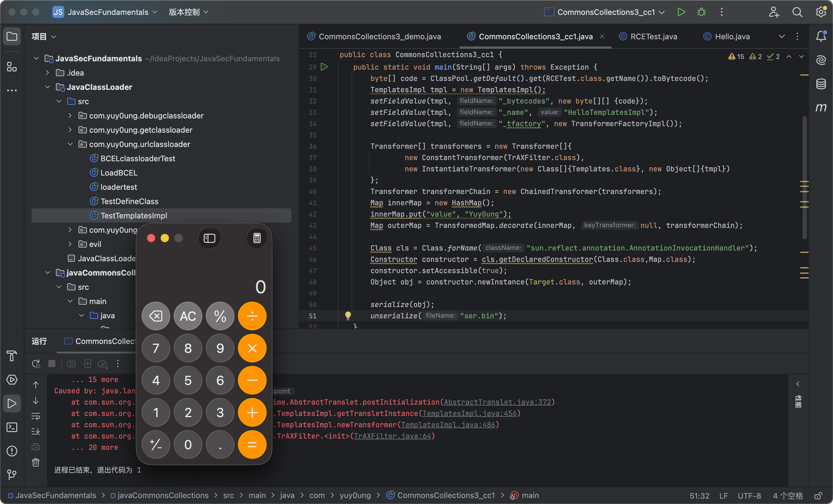Open Maven tool window icon
833x504 pixels.
coord(821,107)
